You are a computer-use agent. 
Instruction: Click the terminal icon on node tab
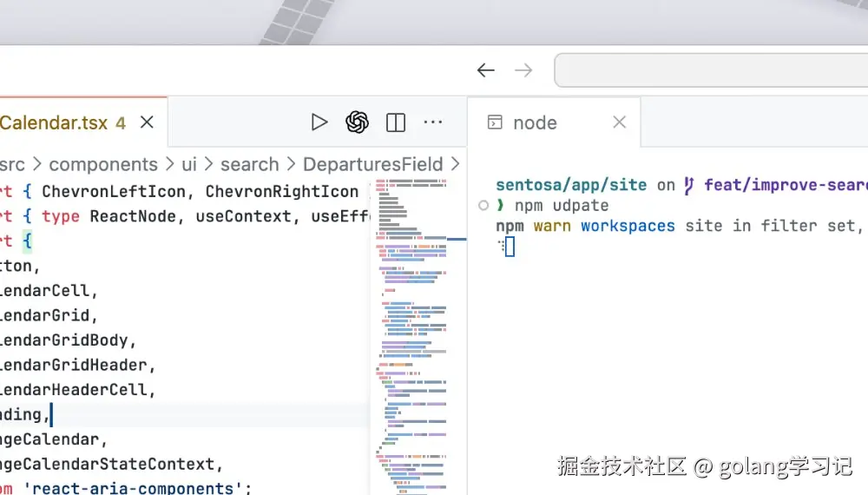tap(495, 122)
